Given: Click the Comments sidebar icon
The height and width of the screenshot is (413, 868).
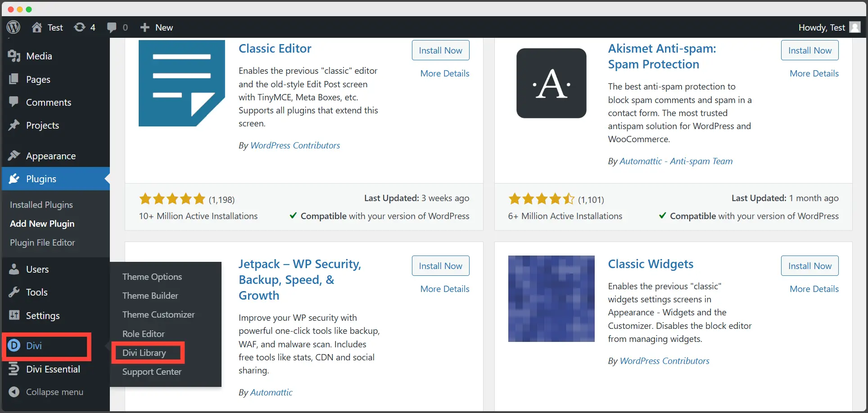Looking at the screenshot, I should pos(14,102).
